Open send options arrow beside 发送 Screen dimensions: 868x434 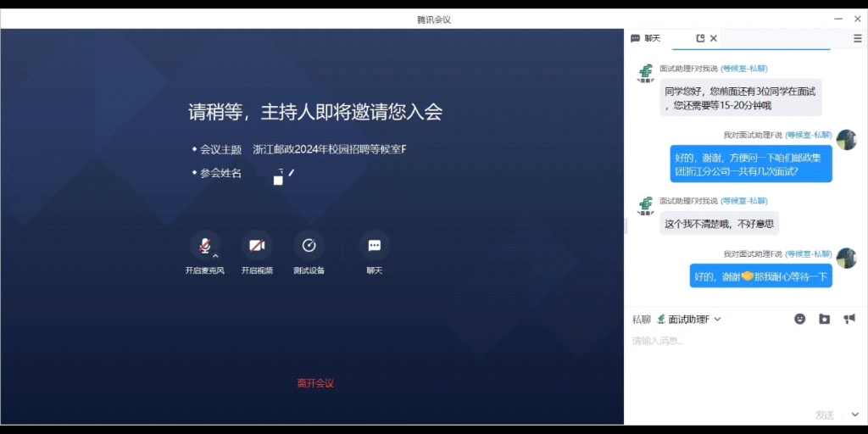(854, 415)
